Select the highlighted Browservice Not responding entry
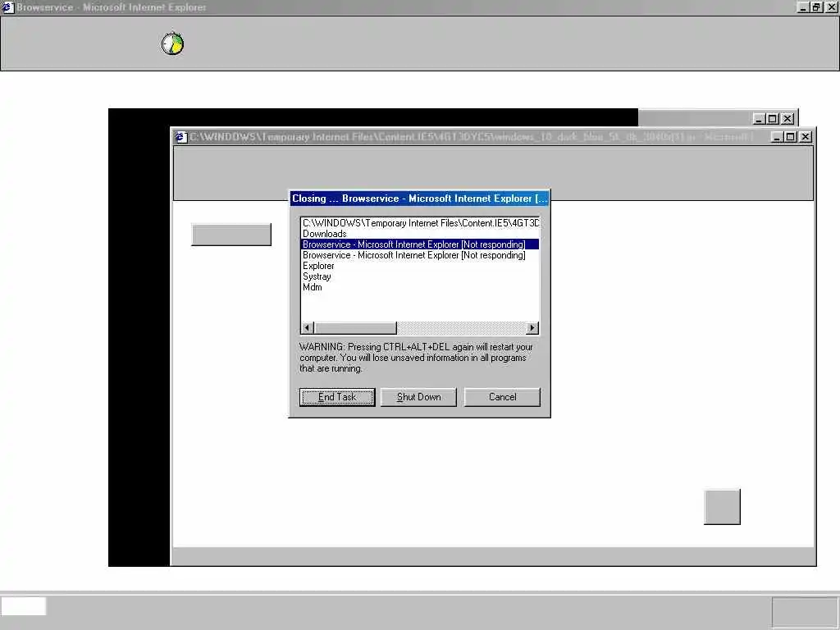Screen dimensions: 840x630 click(420, 244)
